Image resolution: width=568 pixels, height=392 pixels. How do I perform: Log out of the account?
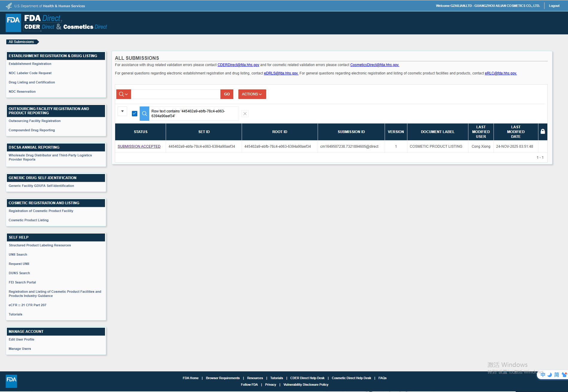click(554, 6)
